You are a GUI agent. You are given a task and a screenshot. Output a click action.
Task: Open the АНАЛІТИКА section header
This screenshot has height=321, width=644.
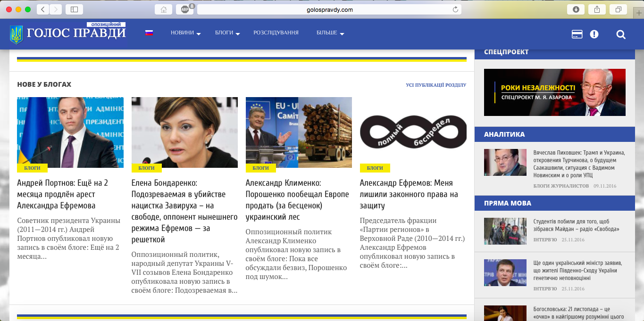coord(555,134)
